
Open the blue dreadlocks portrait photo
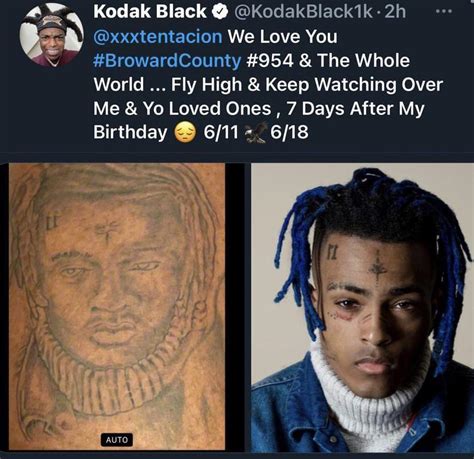[362, 307]
